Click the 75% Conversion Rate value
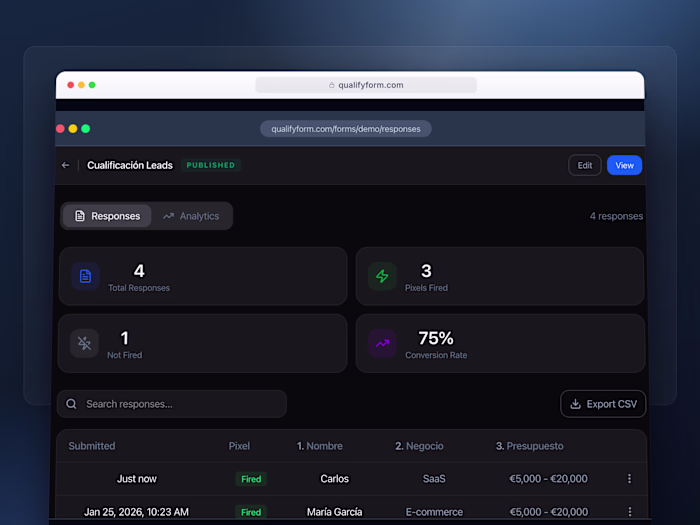The image size is (700, 525). coord(436,338)
